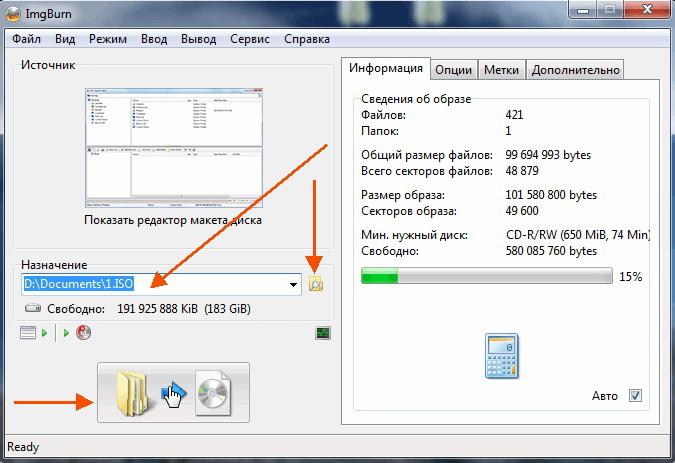Click the value 49 600 sectors
675x463 pixels.
coord(522,211)
